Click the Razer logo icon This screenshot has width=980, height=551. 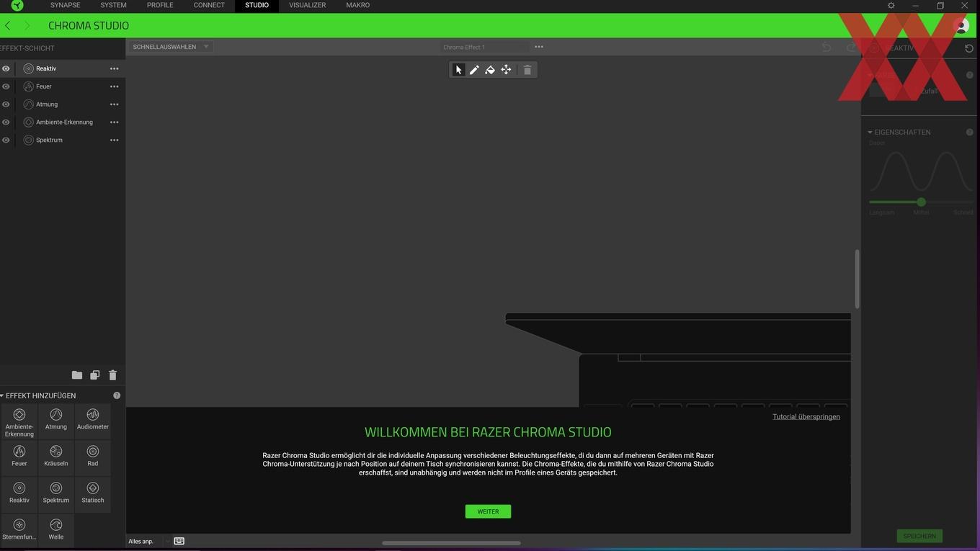(x=17, y=6)
